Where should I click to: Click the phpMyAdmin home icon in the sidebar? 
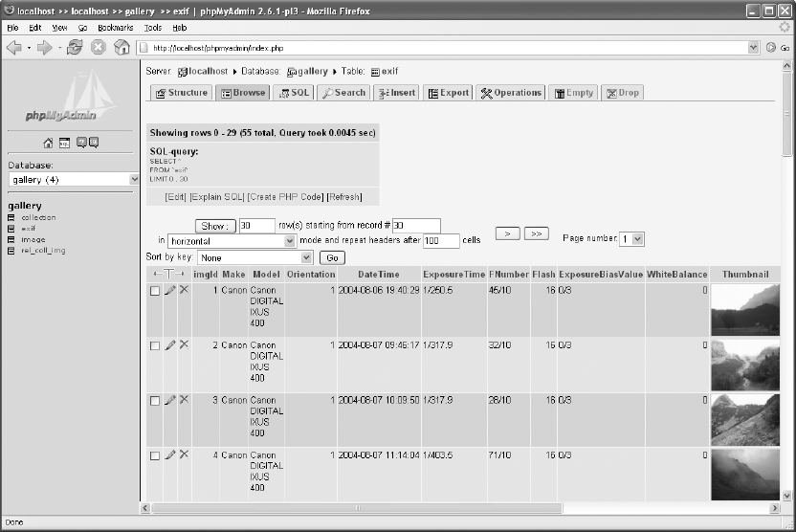48,144
